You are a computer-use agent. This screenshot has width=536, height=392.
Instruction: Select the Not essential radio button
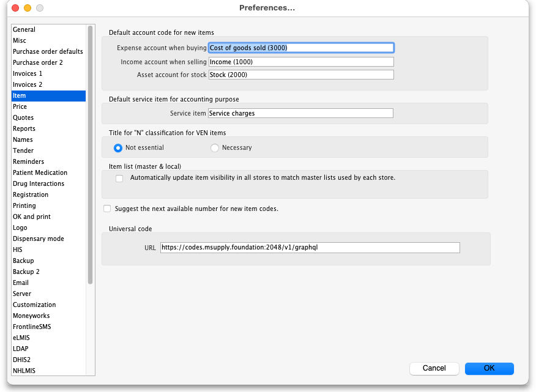(118, 147)
